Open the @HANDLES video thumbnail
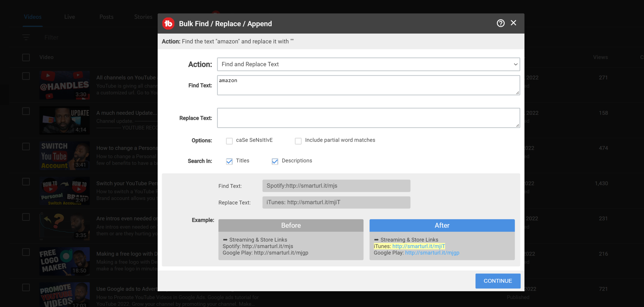Image resolution: width=644 pixels, height=307 pixels. (x=65, y=85)
